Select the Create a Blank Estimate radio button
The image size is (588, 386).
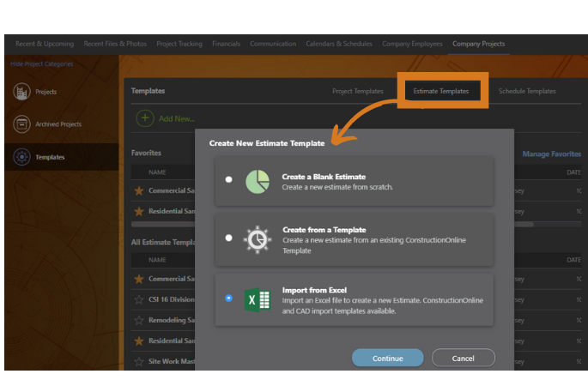coord(228,180)
